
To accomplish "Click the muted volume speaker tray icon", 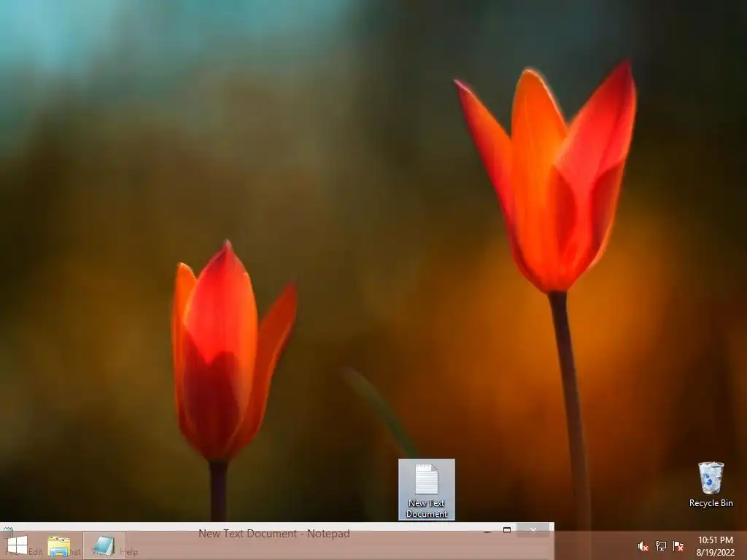I will [643, 546].
